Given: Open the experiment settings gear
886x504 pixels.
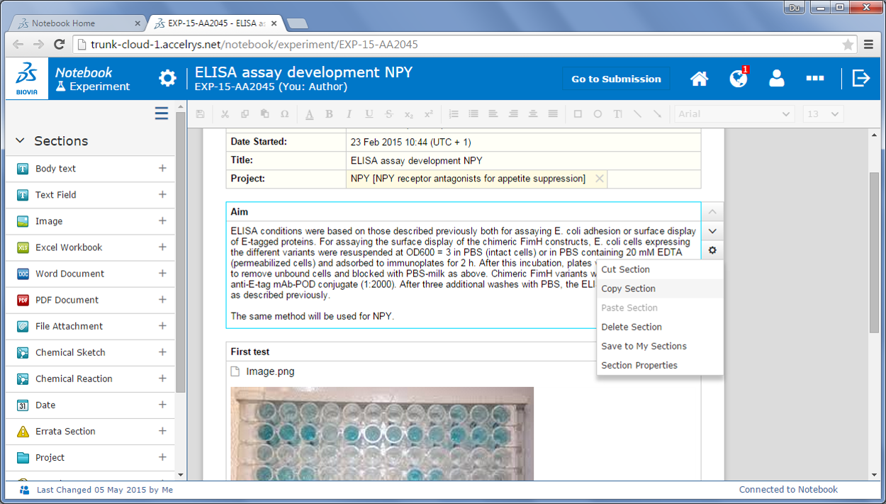Looking at the screenshot, I should (x=167, y=78).
